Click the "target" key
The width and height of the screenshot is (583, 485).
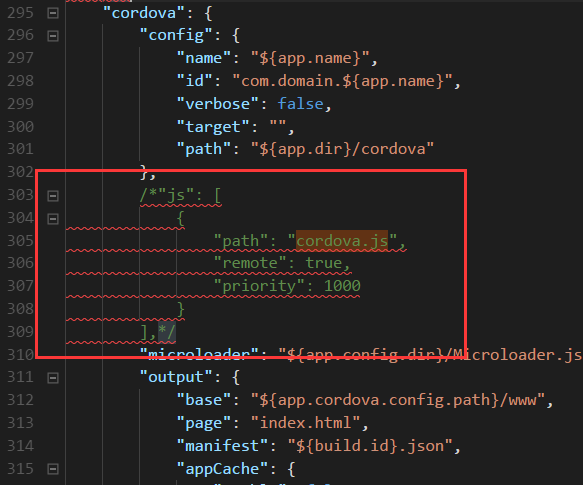213,127
